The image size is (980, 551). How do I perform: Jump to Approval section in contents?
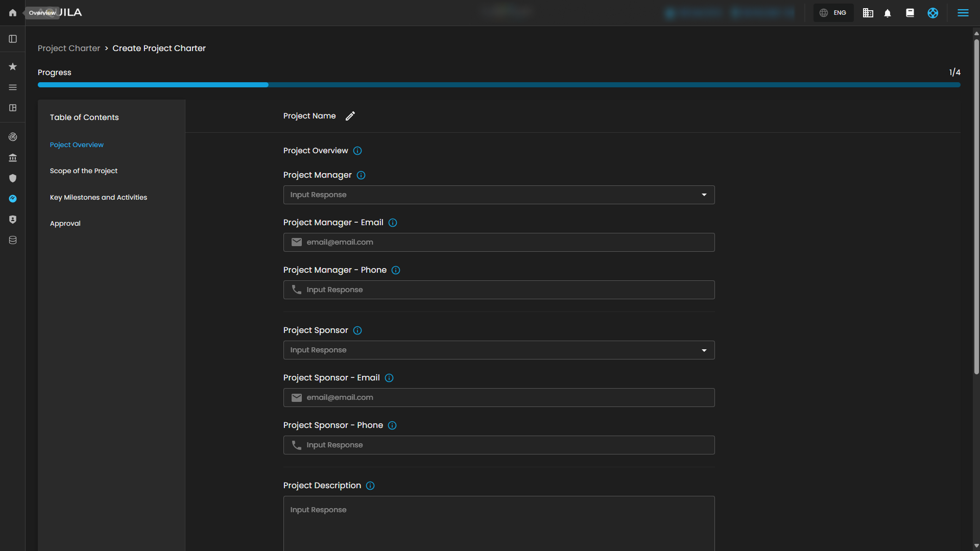[x=65, y=224]
